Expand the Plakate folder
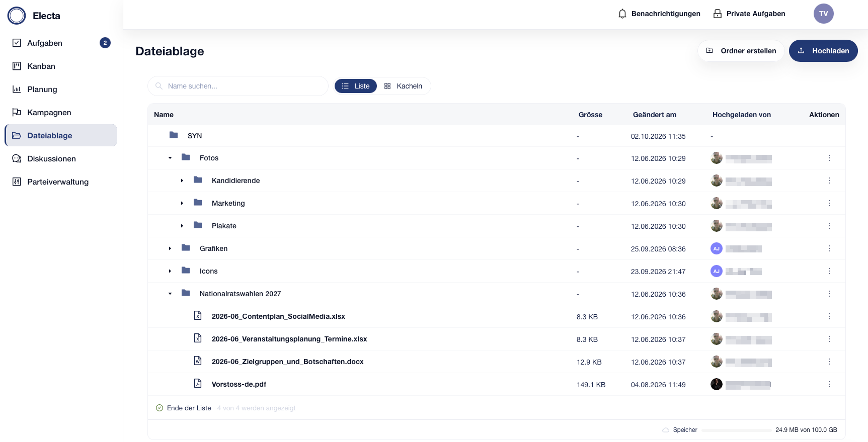This screenshot has width=868, height=442. tap(182, 226)
